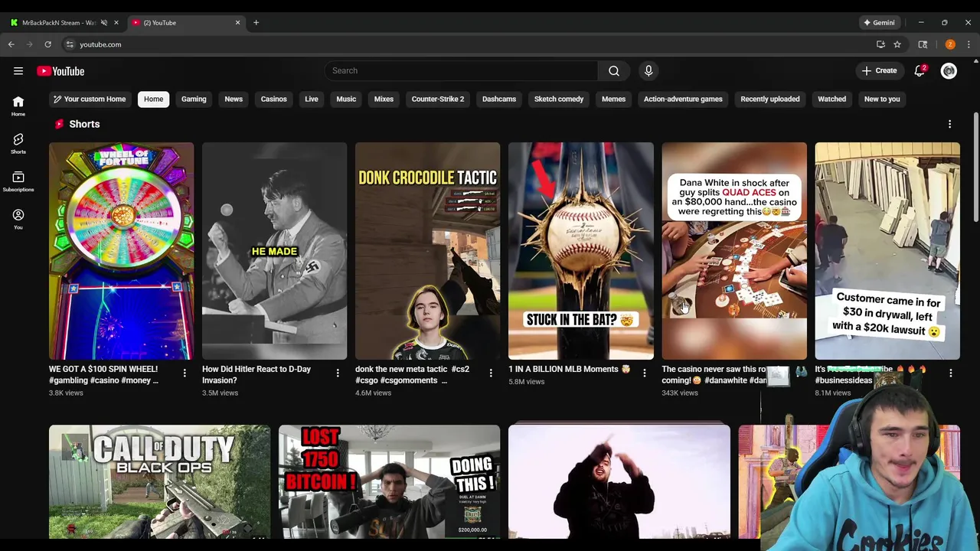Select the Music filter chip
This screenshot has width=980, height=551.
tap(346, 99)
